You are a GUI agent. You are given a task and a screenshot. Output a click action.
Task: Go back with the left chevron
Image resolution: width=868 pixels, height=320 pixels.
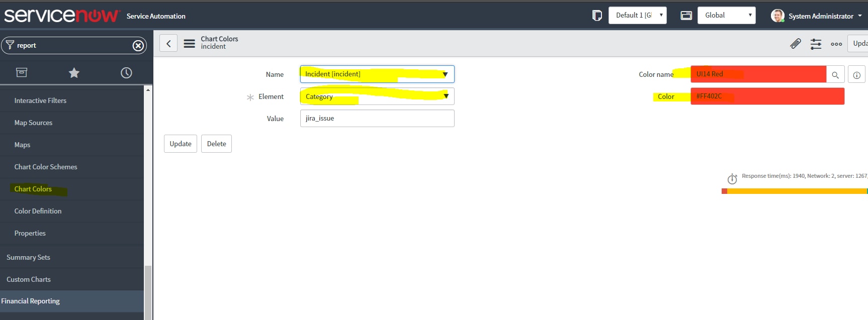168,43
